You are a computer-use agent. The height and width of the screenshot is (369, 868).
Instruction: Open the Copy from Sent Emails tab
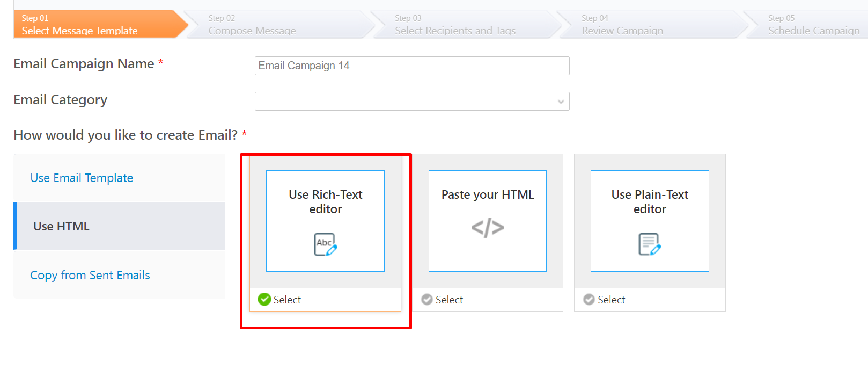tap(90, 275)
